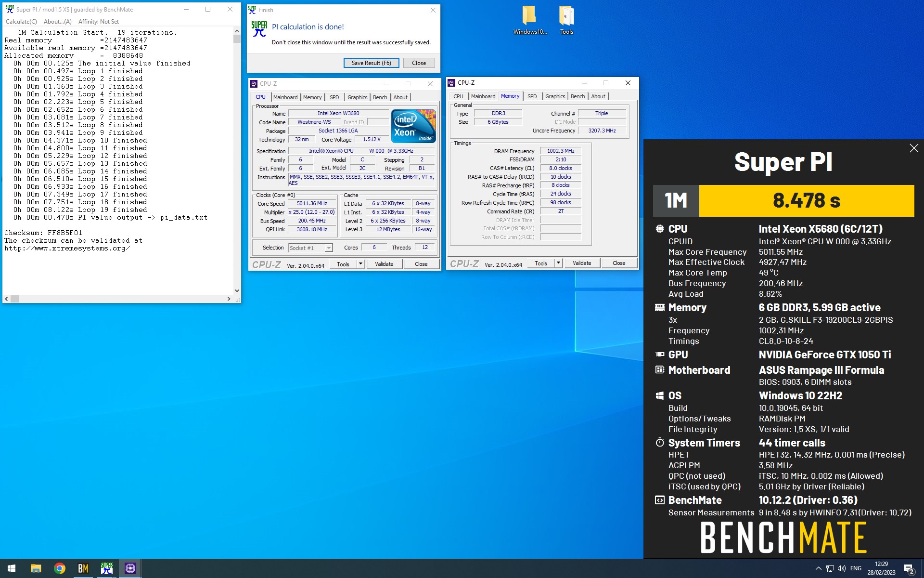
Task: Click Validate button in left CPU-Z
Action: click(384, 264)
